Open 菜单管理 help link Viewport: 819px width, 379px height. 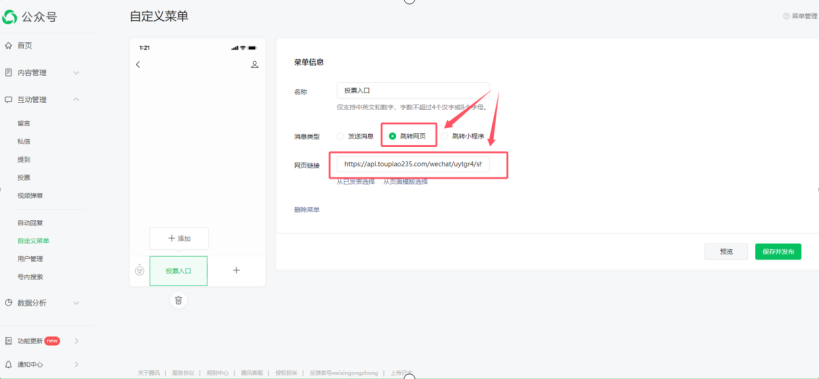point(800,16)
